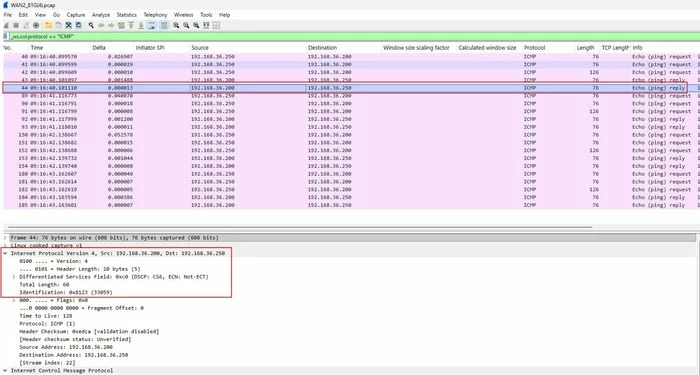Zoom in main window text
Screen dimensions: 700x375
pyautogui.click(x=176, y=25)
